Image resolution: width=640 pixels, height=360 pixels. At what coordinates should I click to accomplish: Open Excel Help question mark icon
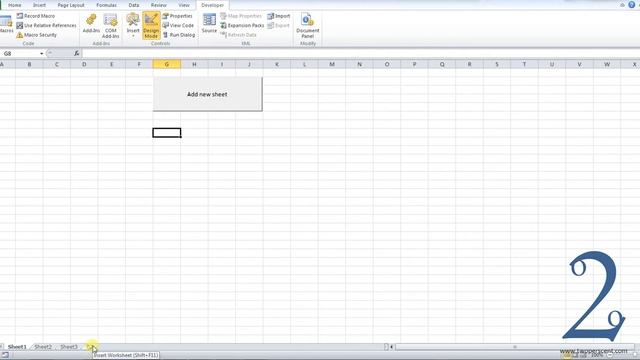tap(631, 5)
